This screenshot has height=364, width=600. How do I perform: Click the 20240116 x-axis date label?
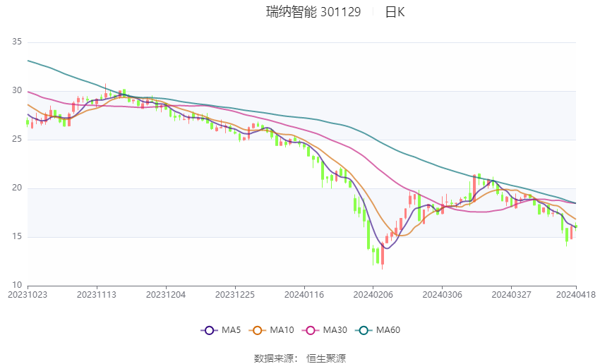(304, 295)
